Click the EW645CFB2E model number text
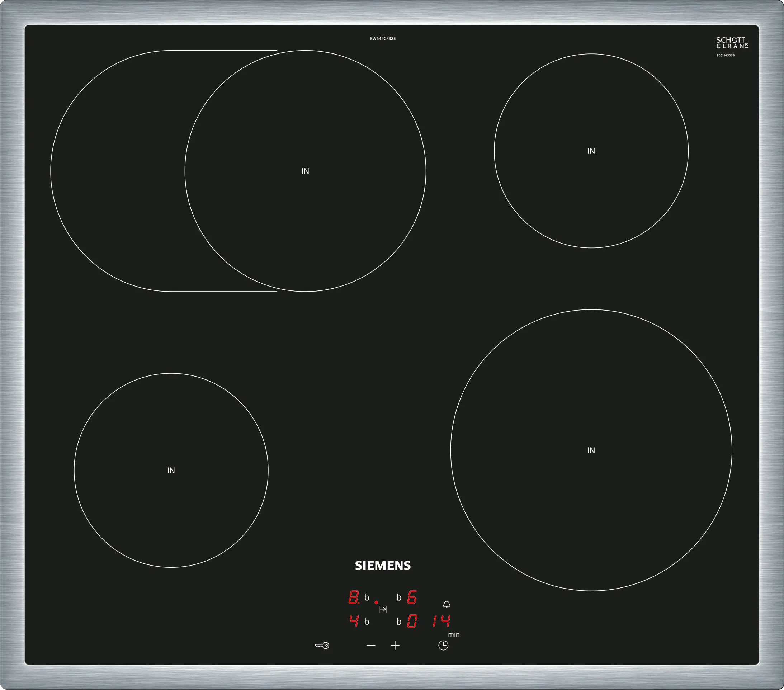The height and width of the screenshot is (690, 784). coord(383,39)
